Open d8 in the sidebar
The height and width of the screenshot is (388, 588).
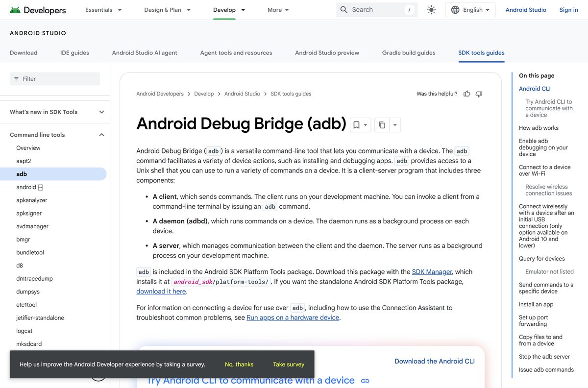pyautogui.click(x=20, y=266)
